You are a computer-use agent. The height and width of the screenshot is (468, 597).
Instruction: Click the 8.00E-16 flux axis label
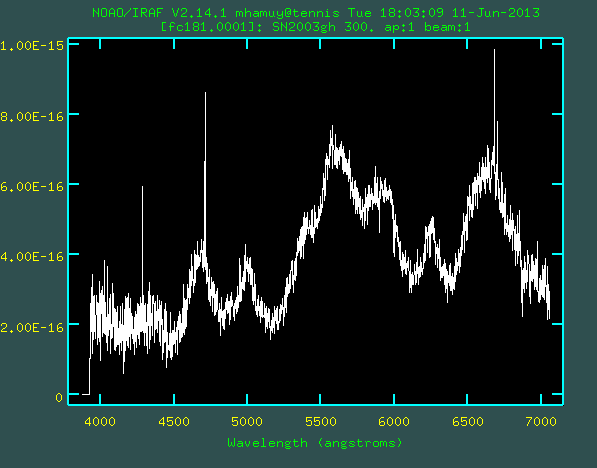click(32, 116)
